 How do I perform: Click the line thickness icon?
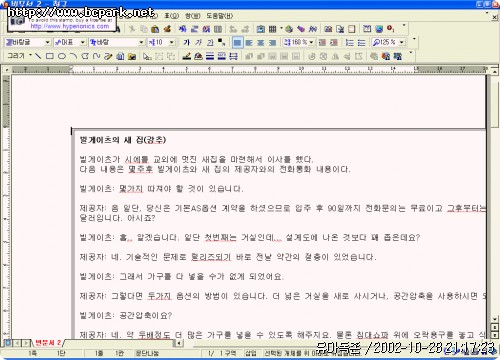coord(210,56)
